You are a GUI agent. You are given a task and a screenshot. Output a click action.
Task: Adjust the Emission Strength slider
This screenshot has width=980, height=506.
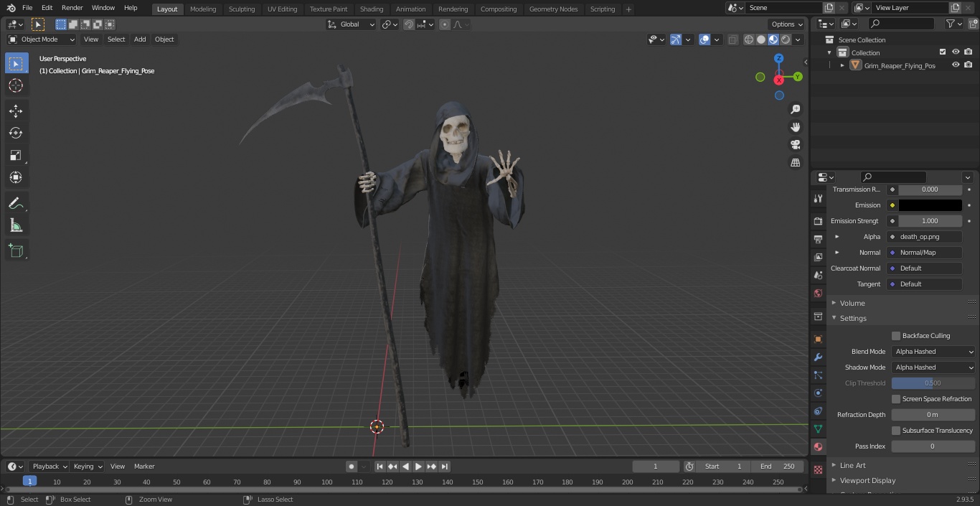[930, 221]
